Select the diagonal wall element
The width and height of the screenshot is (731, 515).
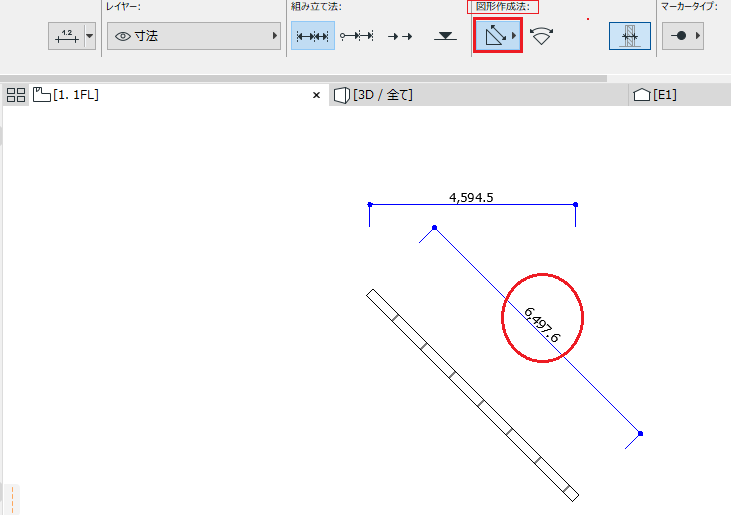point(473,395)
